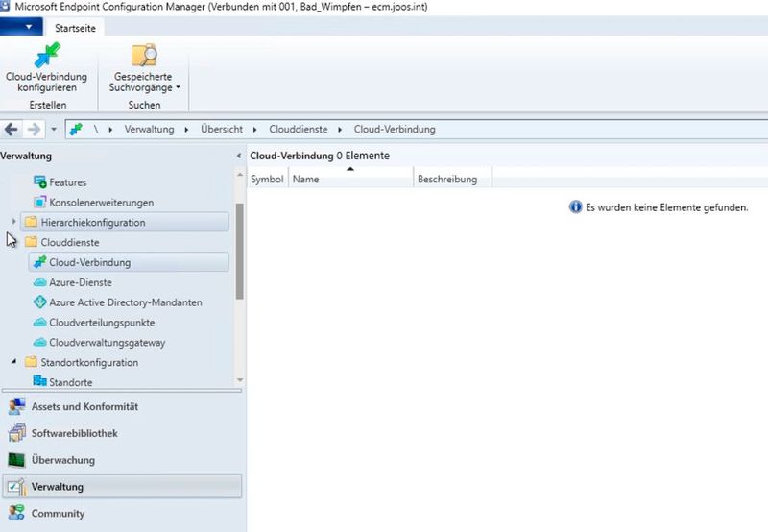Click Hierarchiekonfiguration folder icon
The height and width of the screenshot is (532, 768).
31,222
